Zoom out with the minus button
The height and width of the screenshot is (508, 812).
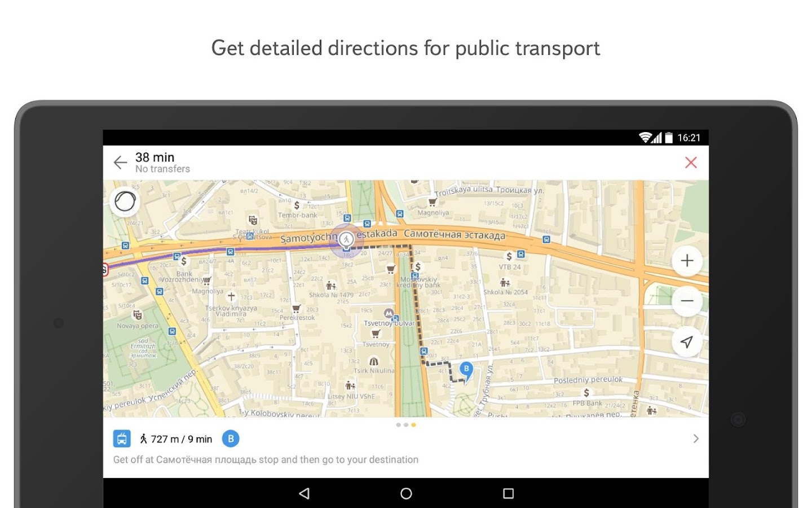[x=687, y=301]
